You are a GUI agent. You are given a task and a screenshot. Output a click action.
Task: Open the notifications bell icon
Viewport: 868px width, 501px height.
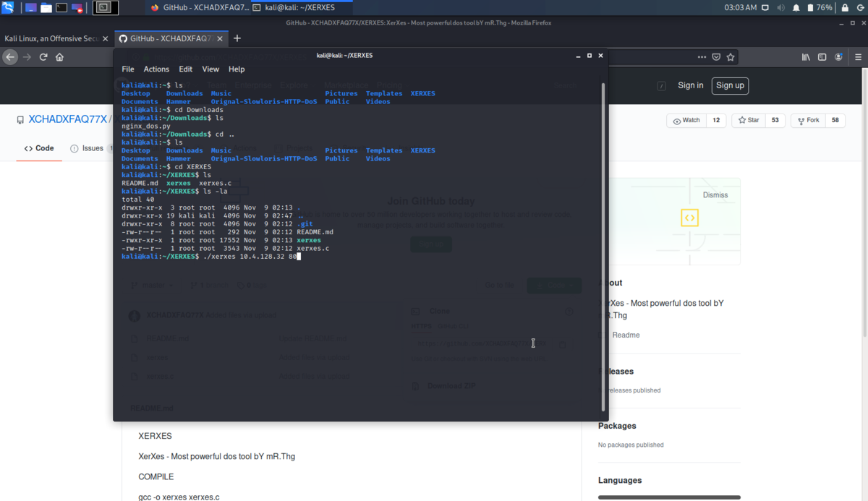pos(796,8)
